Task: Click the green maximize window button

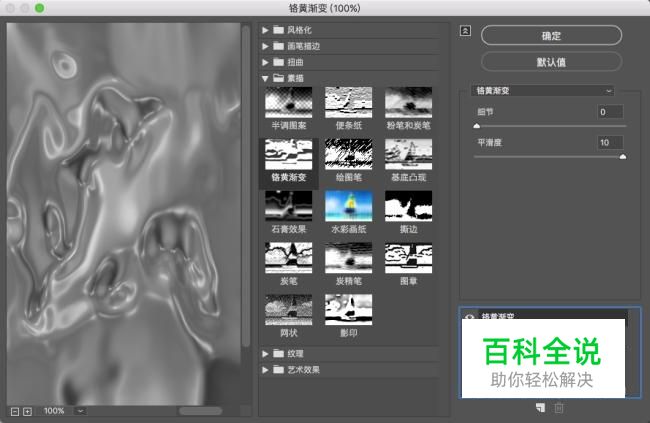Action: [39, 8]
